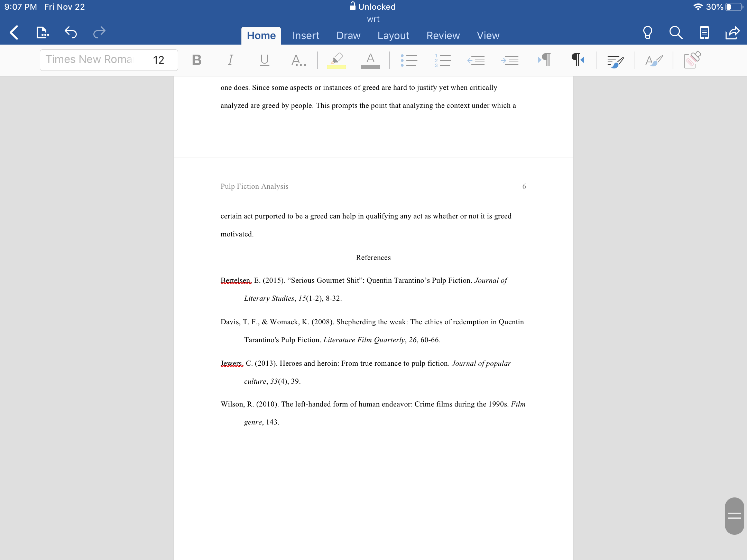Tap the Pulp Fiction Analysis page header
747x560 pixels.
point(254,186)
